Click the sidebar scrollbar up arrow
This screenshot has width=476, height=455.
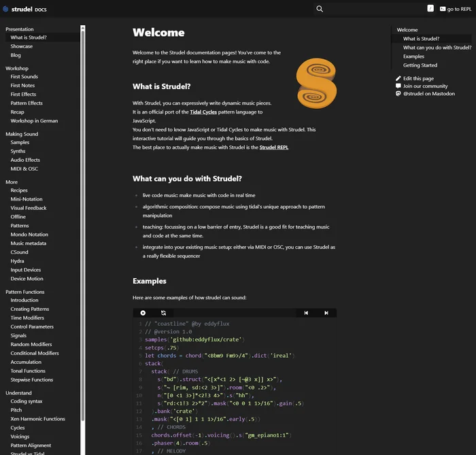83,29
